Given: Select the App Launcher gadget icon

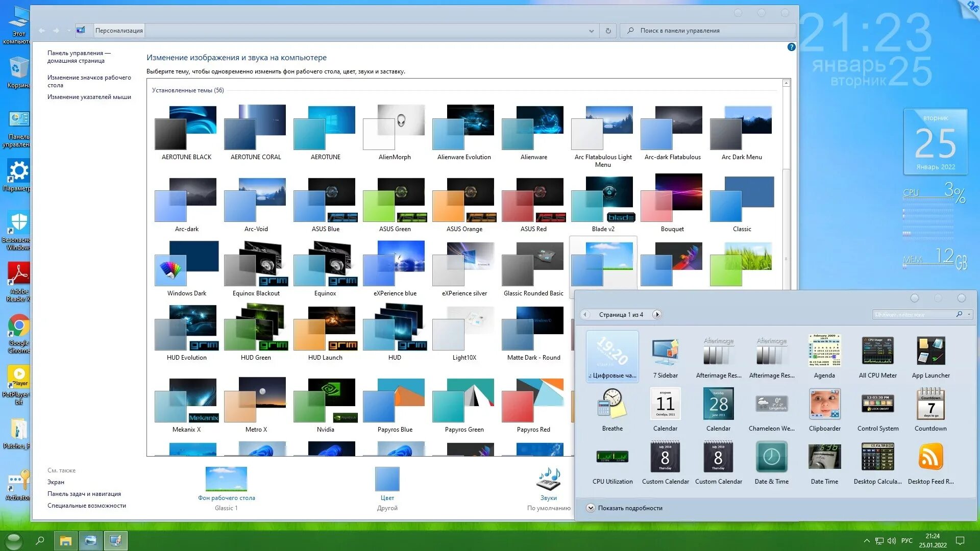Looking at the screenshot, I should tap(930, 352).
